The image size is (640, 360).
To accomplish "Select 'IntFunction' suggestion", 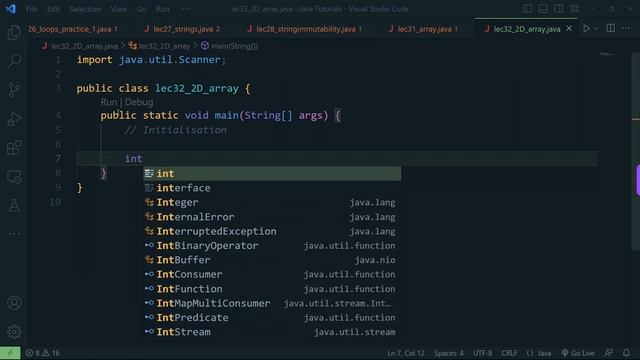I will tap(272, 289).
